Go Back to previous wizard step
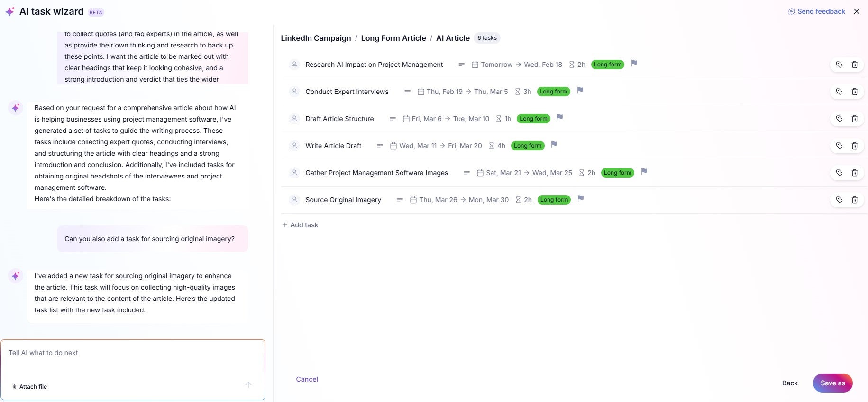The width and height of the screenshot is (868, 402). click(790, 383)
